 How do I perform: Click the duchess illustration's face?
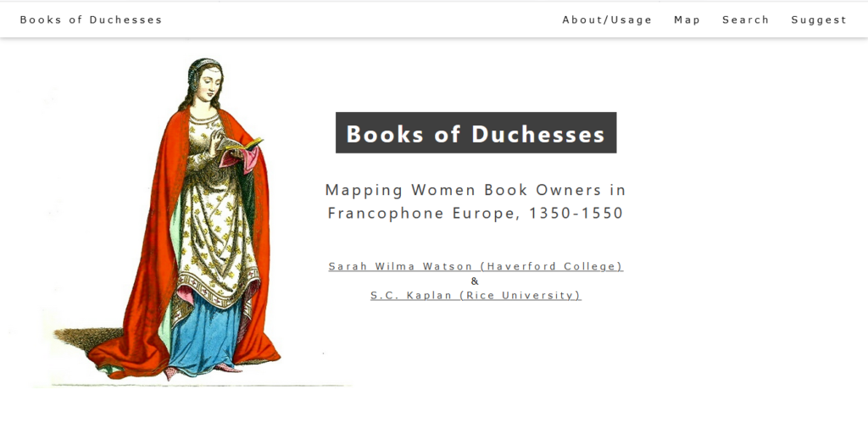click(202, 86)
